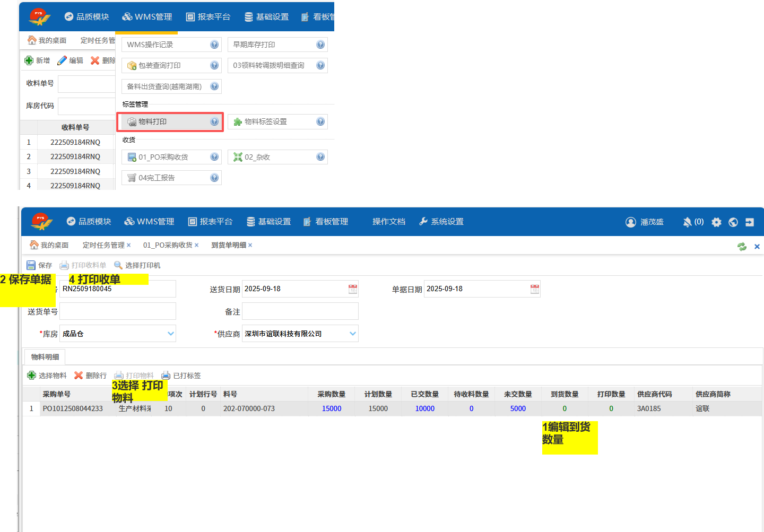Expand the 供应商 supplier dropdown

(353, 334)
